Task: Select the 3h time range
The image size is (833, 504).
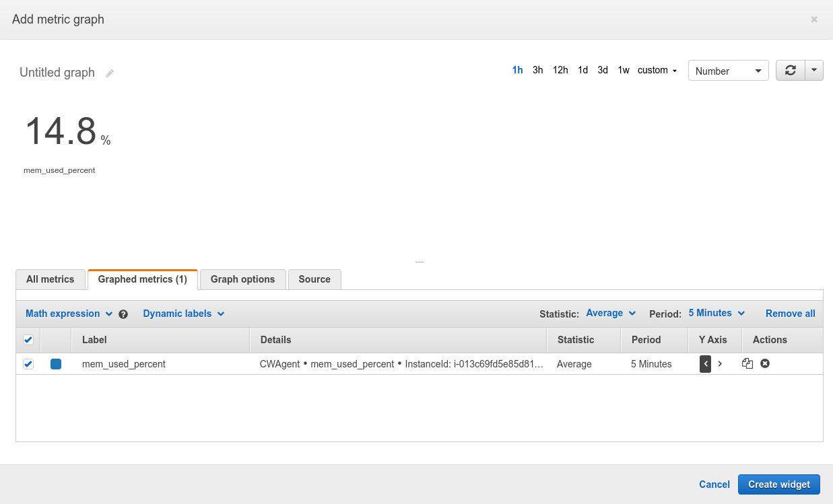Action: [537, 70]
